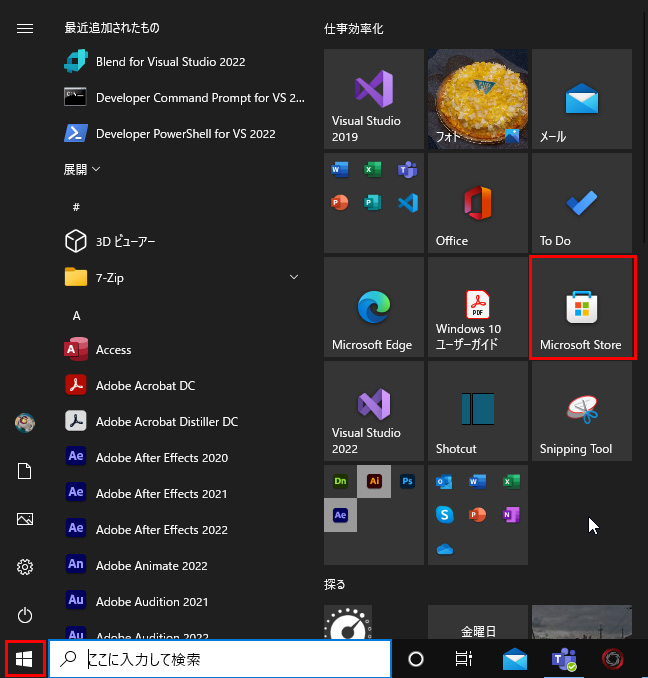Image resolution: width=648 pixels, height=678 pixels.
Task: Open Windows 10 ユーザーガイド PDF tile
Action: coord(478,307)
